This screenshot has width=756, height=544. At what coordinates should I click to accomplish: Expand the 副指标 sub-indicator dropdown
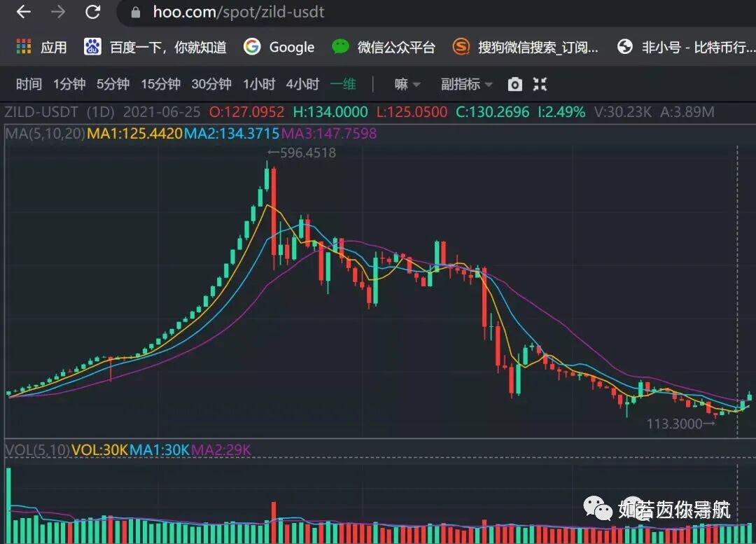tap(466, 85)
